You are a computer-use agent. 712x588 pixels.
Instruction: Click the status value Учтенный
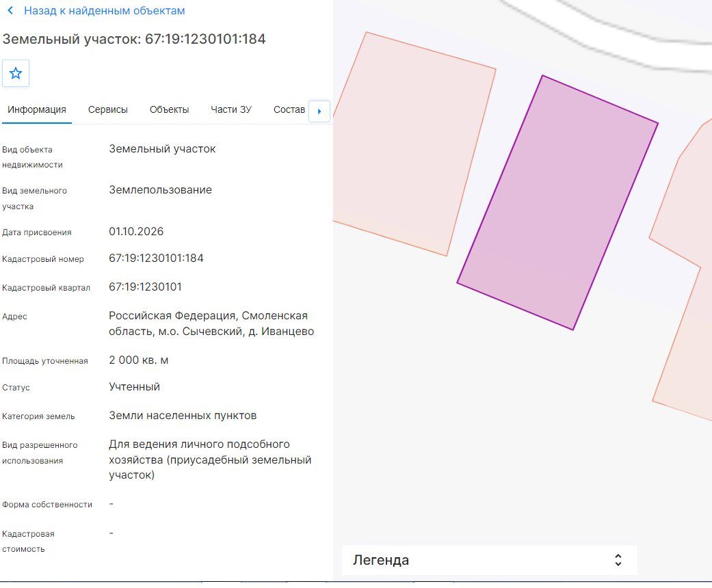pos(135,386)
